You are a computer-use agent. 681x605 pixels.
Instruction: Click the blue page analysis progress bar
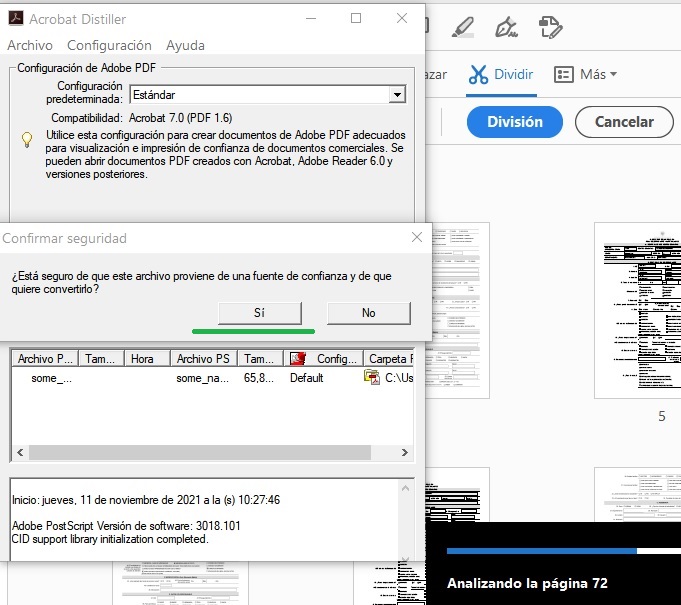point(542,551)
